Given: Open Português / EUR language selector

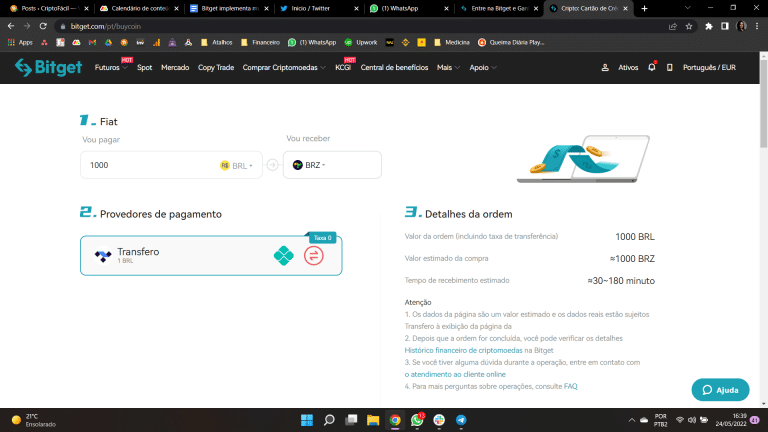Looking at the screenshot, I should point(709,68).
